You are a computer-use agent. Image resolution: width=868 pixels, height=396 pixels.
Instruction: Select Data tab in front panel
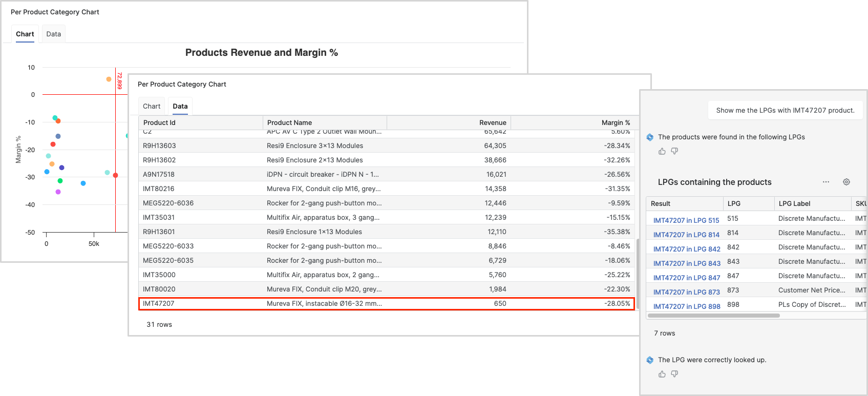180,106
